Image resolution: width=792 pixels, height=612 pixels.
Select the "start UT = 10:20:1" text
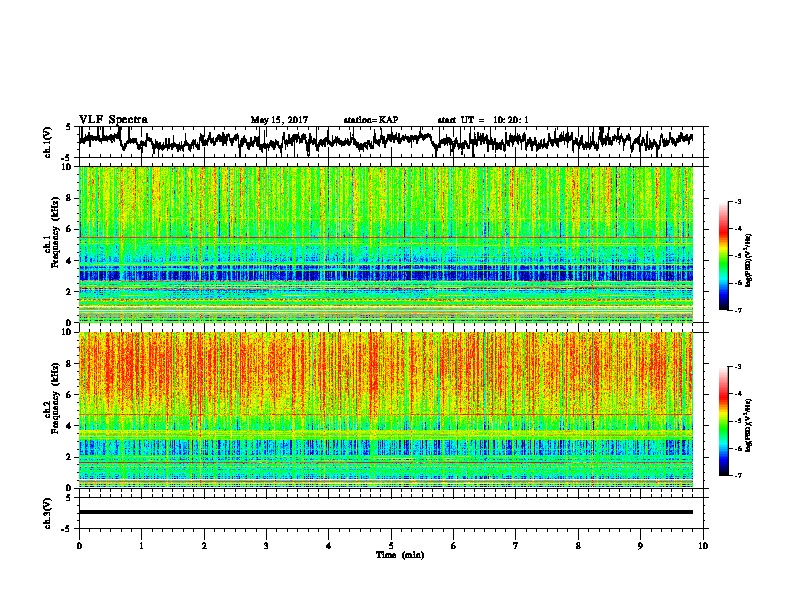click(x=482, y=120)
